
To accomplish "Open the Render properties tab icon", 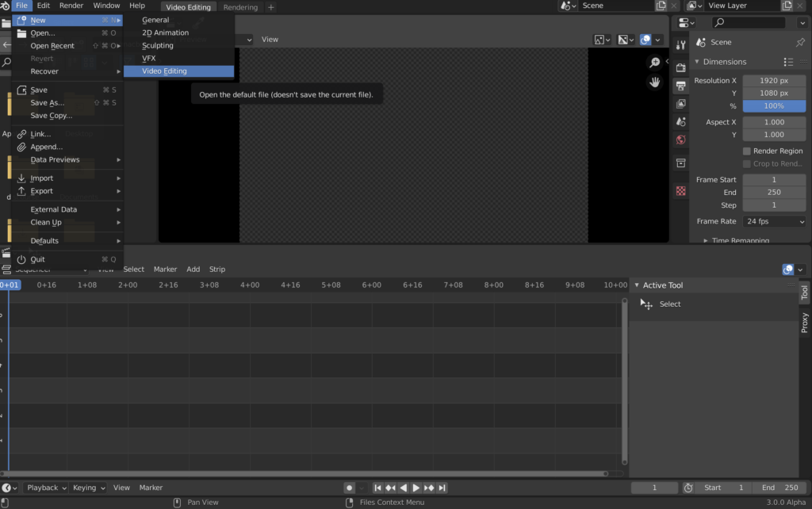I will (680, 68).
